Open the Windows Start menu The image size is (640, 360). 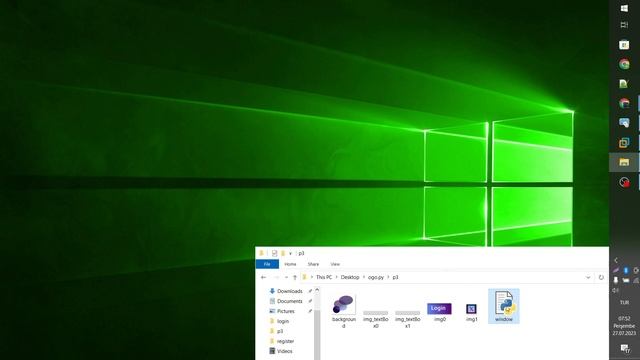click(x=624, y=8)
